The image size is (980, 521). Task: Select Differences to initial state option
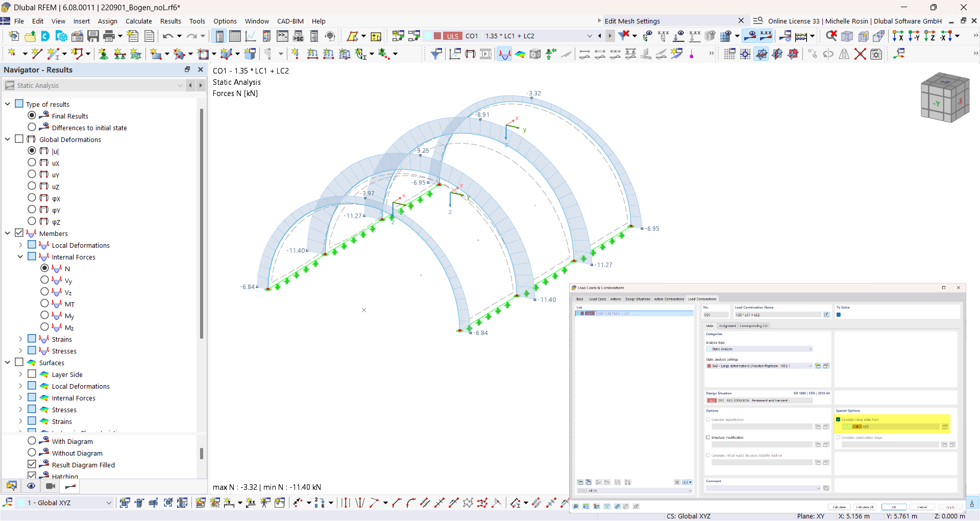pos(32,127)
